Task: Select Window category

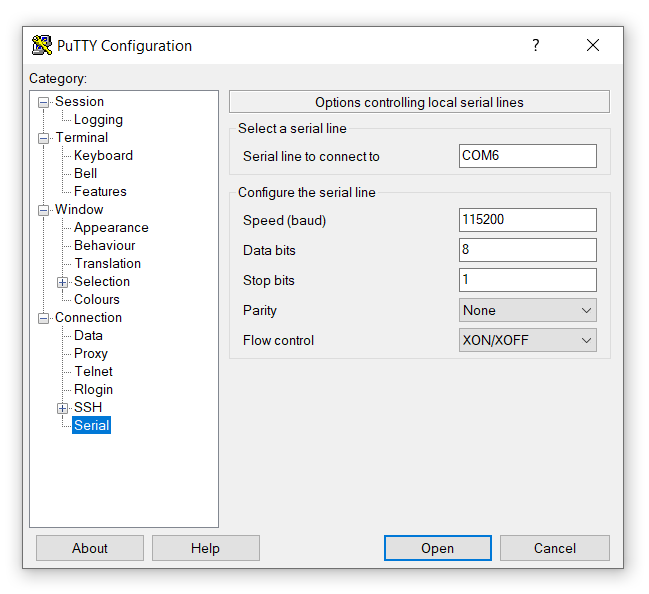Action: 79,209
